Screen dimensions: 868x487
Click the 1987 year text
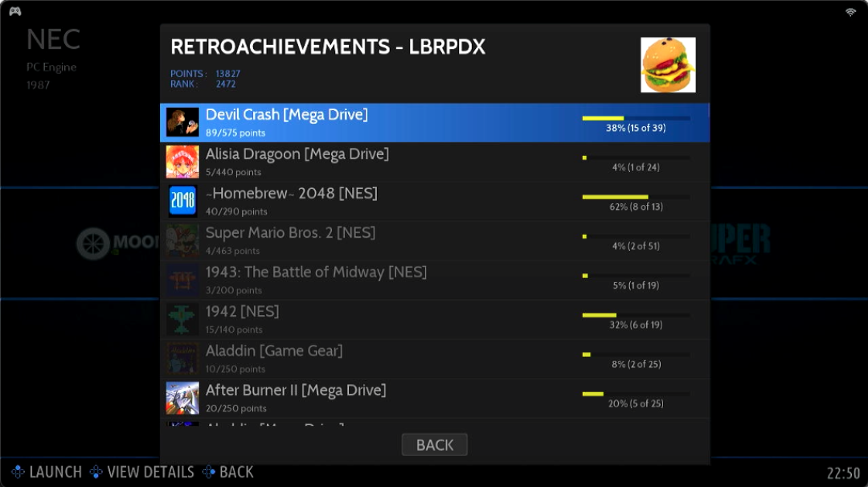(x=39, y=85)
